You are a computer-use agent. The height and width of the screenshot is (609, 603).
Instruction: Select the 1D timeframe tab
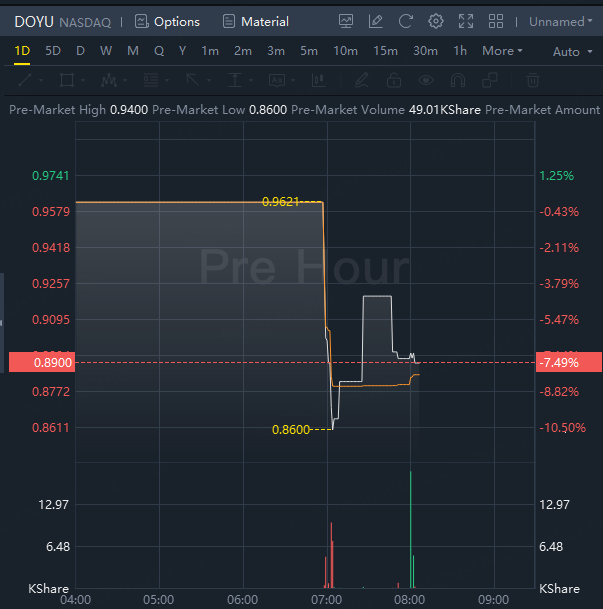(22, 51)
